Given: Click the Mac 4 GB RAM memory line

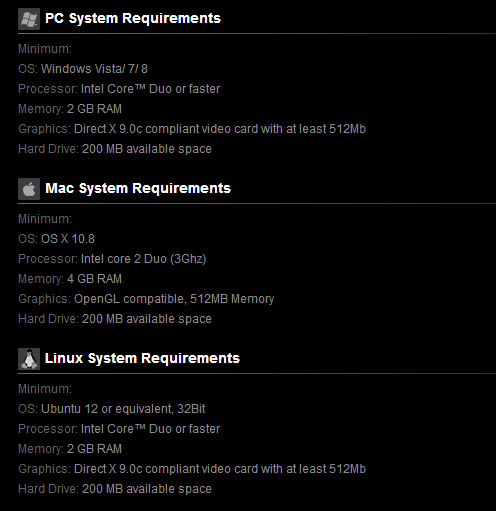Looking at the screenshot, I should (70, 279).
